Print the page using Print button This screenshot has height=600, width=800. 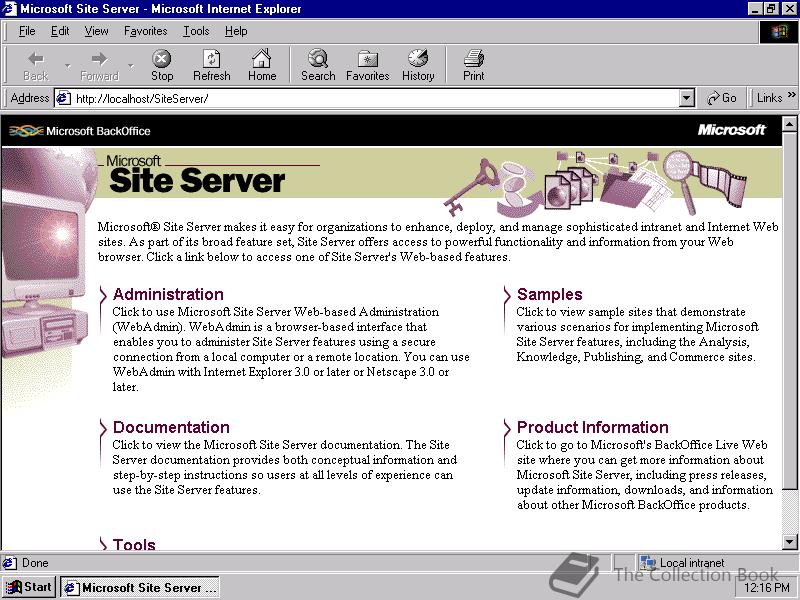(473, 65)
